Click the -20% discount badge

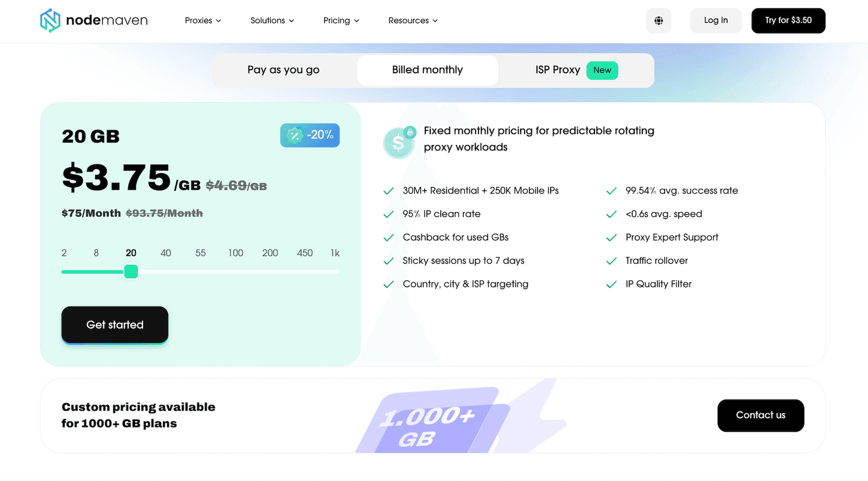point(310,135)
